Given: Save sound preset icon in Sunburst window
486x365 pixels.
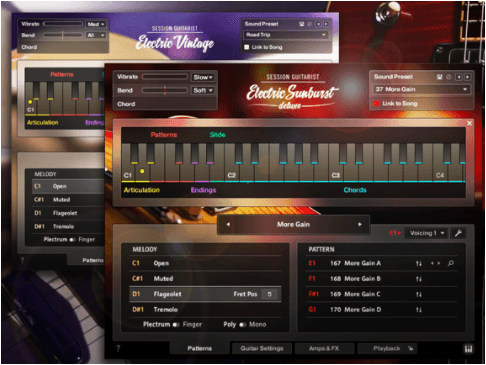Looking at the screenshot, I should point(440,77).
